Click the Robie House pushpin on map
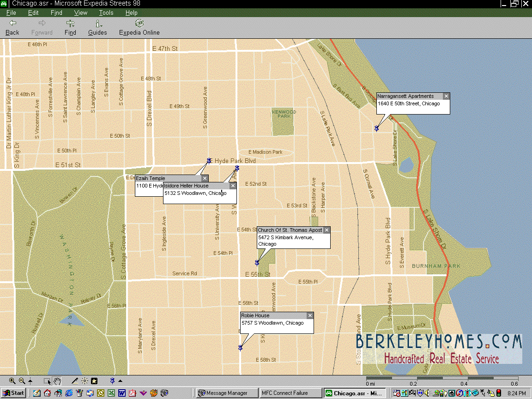 pos(240,347)
